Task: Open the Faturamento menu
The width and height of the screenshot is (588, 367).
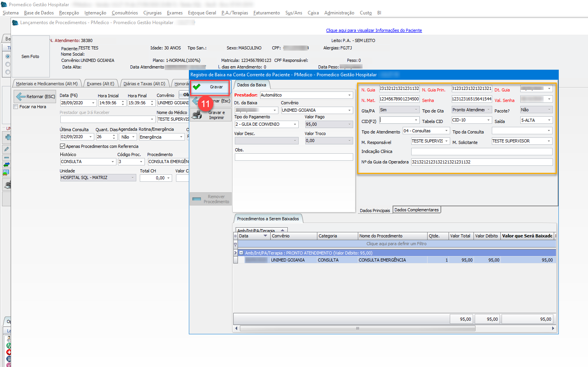Action: [x=266, y=13]
